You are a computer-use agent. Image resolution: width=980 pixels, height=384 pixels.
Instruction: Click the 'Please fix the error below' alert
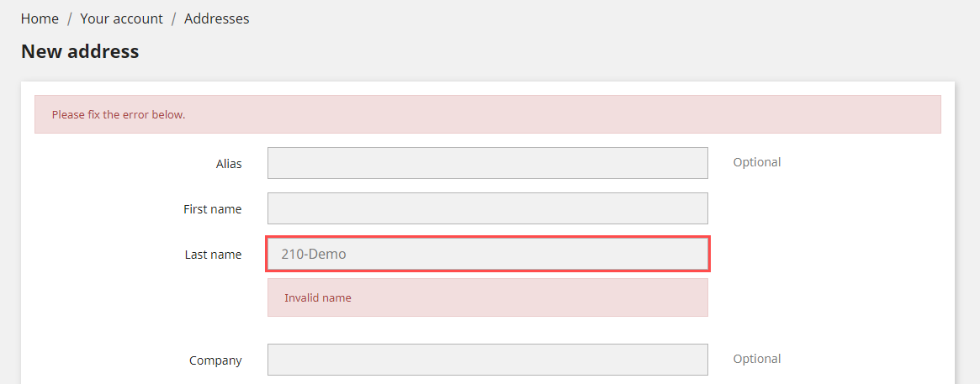(x=488, y=114)
